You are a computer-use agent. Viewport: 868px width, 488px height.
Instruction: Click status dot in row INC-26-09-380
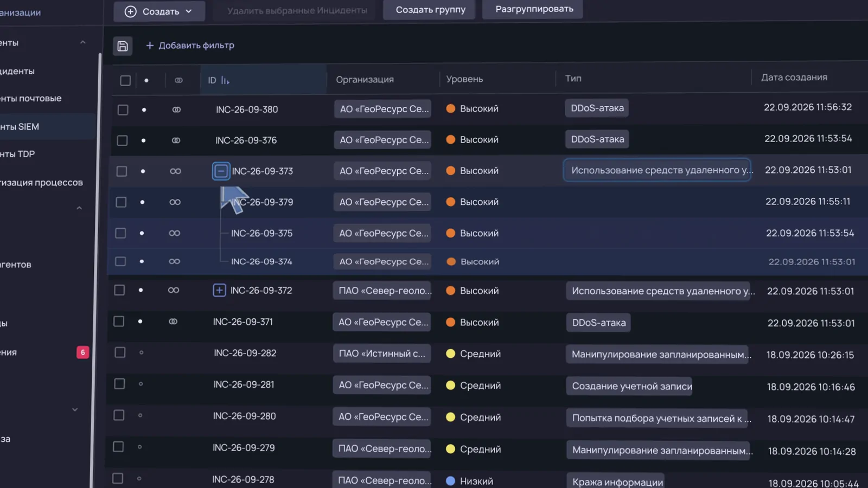[x=144, y=110]
